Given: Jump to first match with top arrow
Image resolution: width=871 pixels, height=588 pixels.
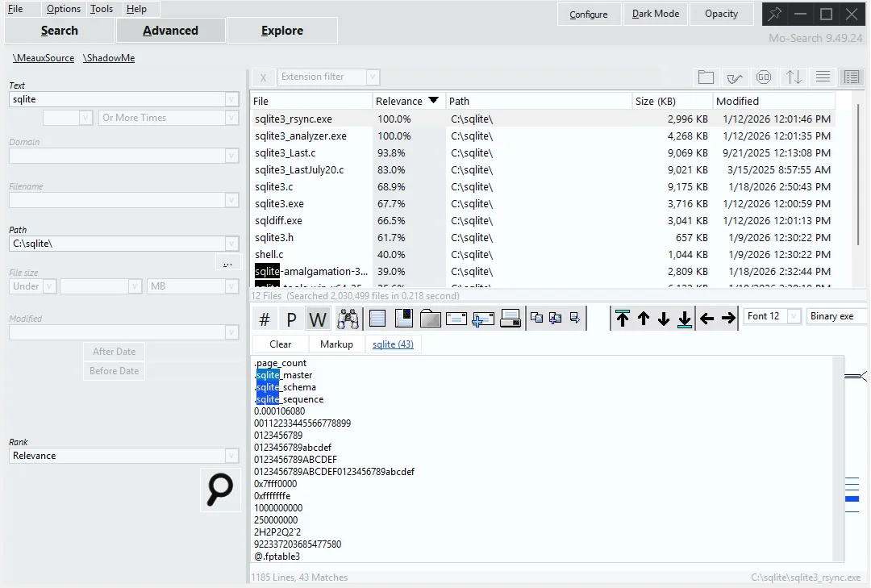Looking at the screenshot, I should tap(623, 318).
